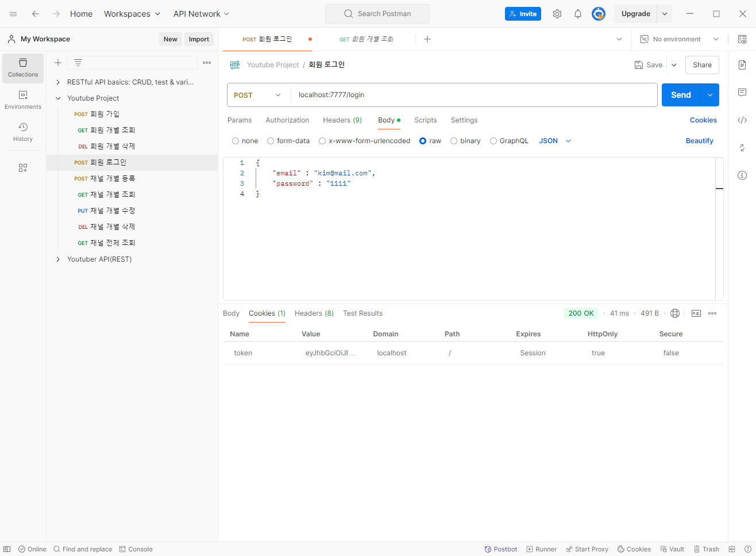Viewport: 756px width, 556px height.
Task: Open the settings gear icon
Action: point(557,14)
